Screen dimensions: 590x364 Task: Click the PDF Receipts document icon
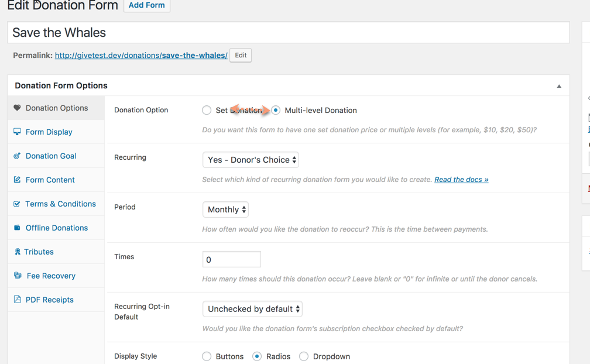[x=18, y=299]
